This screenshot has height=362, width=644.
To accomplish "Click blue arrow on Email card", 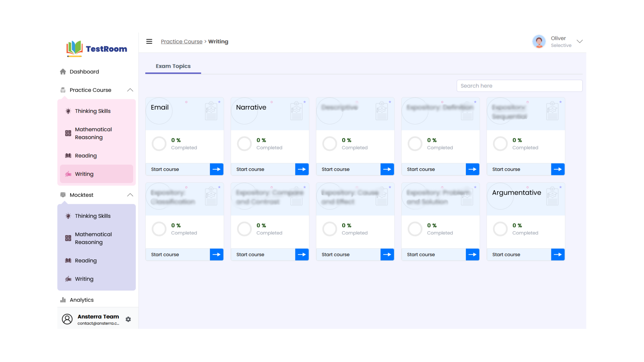I will tap(217, 169).
